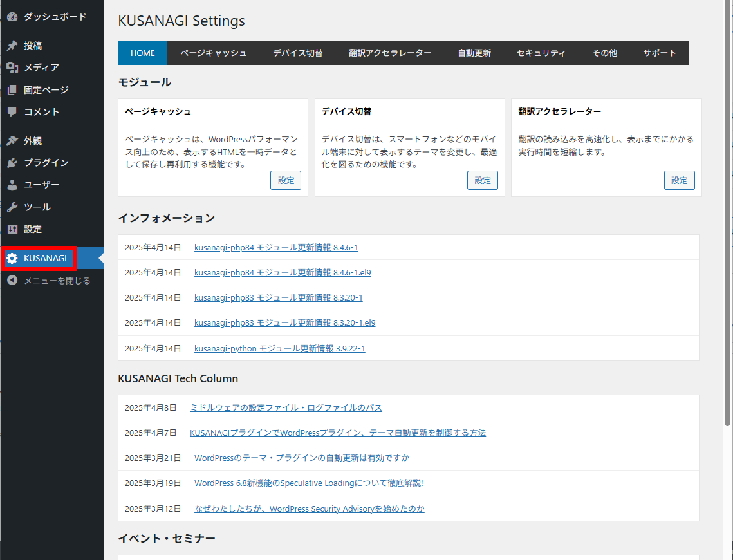733x560 pixels.
Task: Switch to the サポート tab
Action: (660, 52)
